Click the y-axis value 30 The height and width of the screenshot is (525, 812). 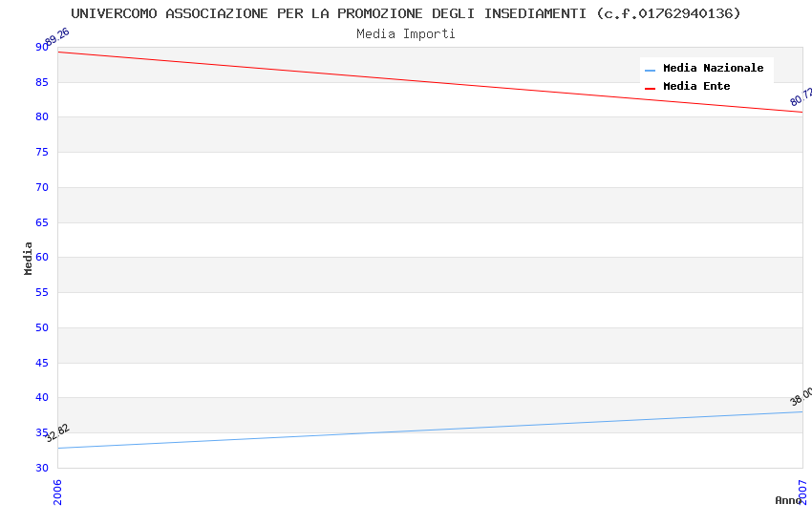click(42, 468)
